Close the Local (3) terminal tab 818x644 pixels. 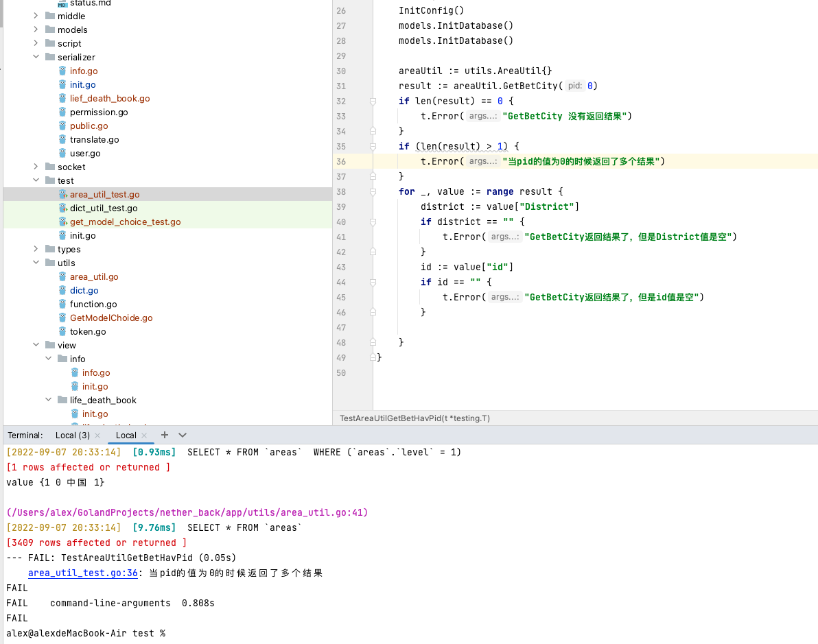coord(97,436)
